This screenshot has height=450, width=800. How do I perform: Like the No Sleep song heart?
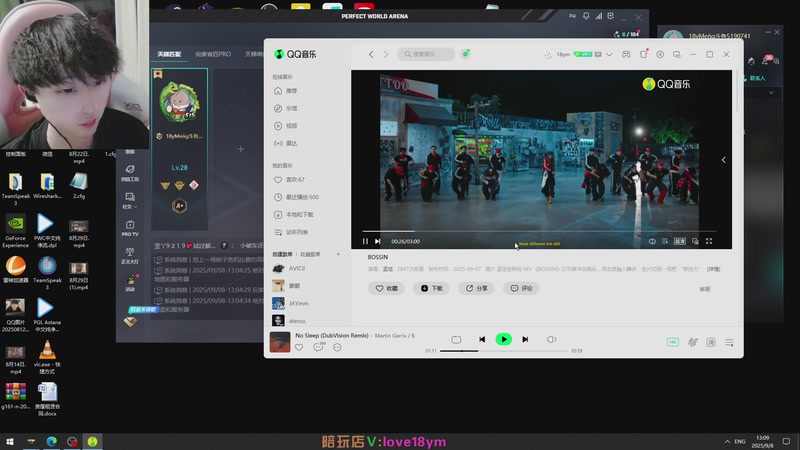pyautogui.click(x=299, y=347)
